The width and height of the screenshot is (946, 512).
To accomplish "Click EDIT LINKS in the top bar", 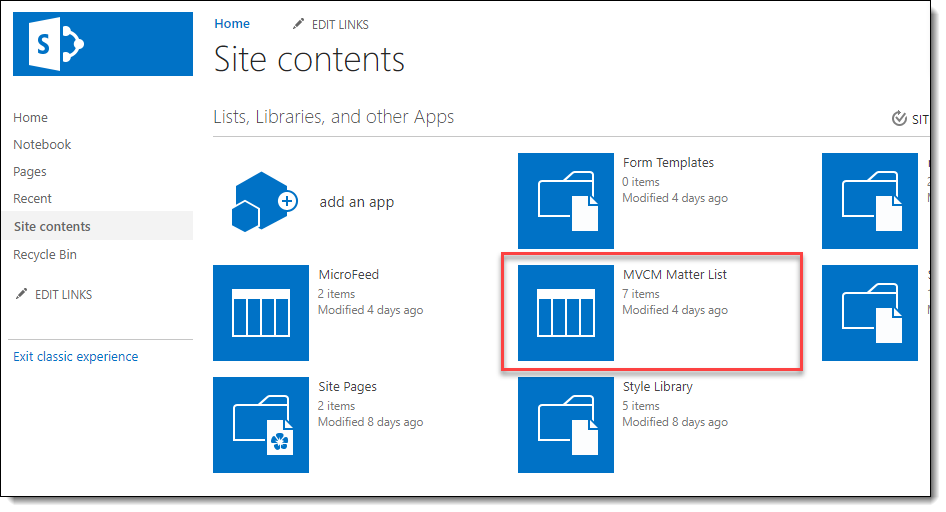I will tap(340, 25).
